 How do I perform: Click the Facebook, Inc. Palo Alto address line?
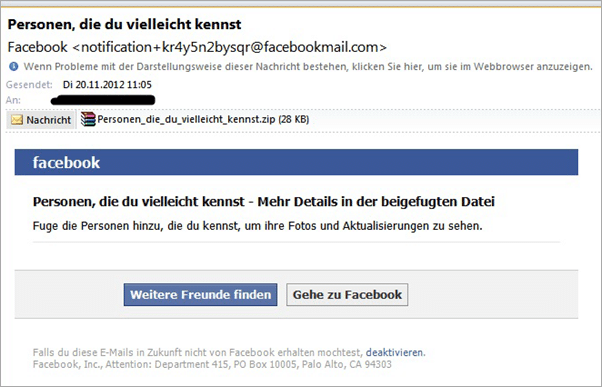[x=212, y=364]
